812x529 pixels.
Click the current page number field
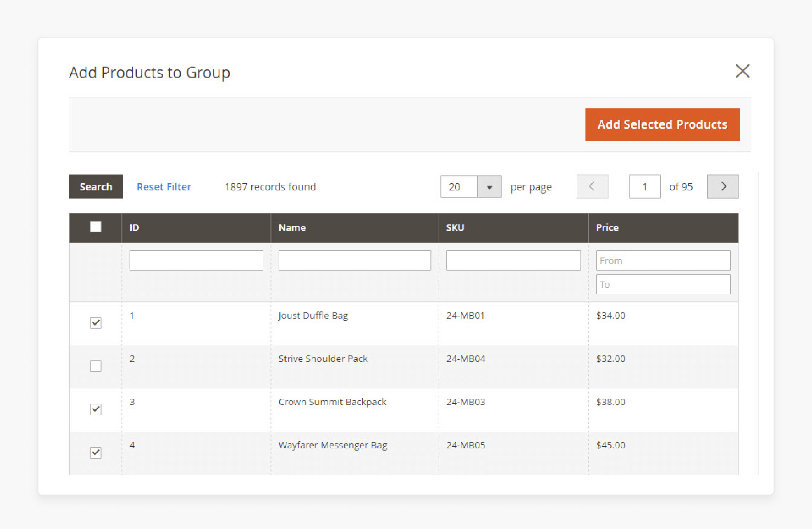[x=645, y=186]
